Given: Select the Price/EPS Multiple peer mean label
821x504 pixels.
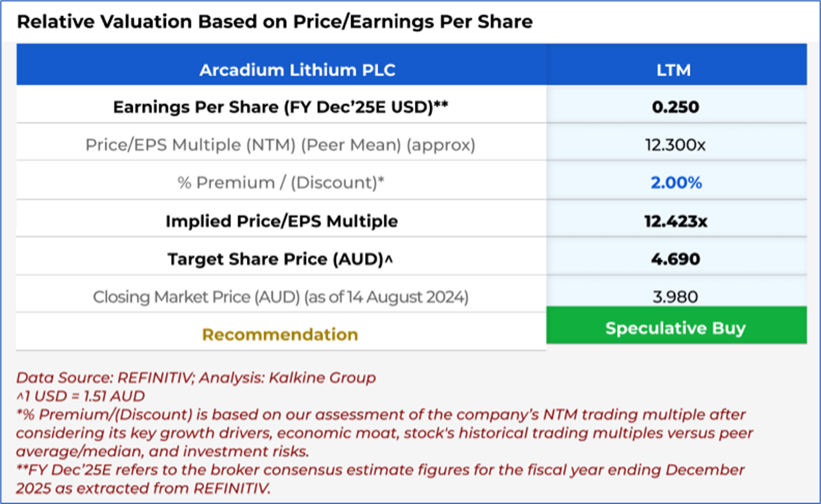Looking at the screenshot, I should point(280,145).
